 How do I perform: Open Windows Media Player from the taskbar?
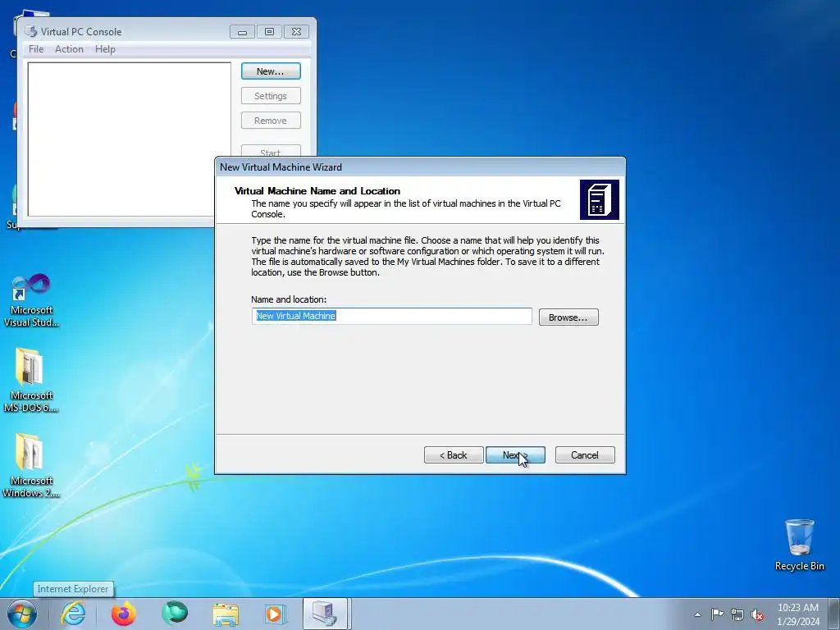point(276,614)
